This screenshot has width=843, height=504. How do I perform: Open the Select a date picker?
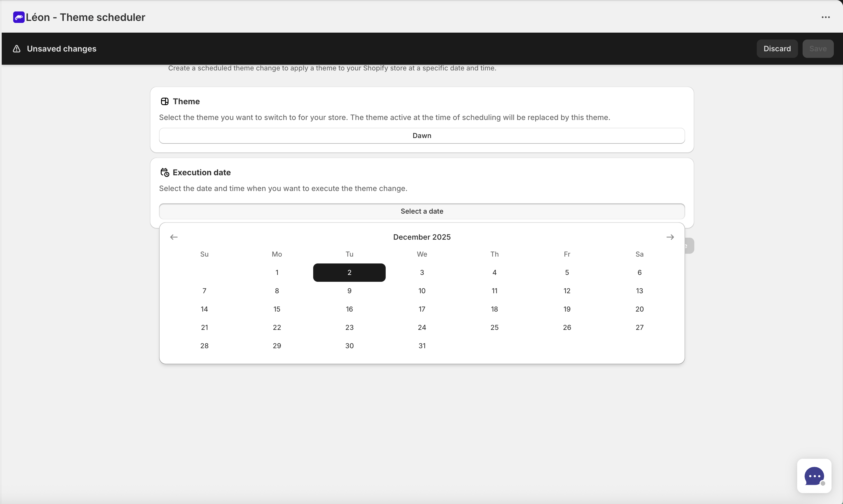click(422, 211)
